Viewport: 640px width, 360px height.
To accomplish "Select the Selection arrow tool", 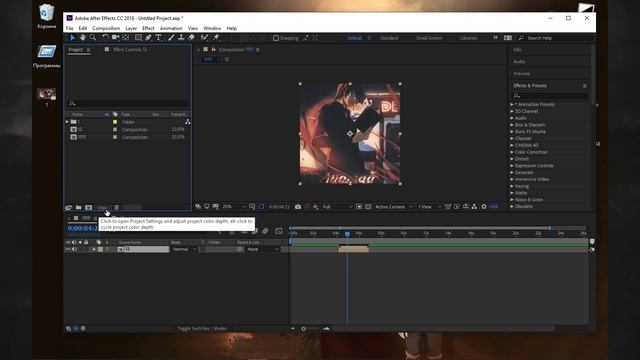I will click(x=72, y=38).
